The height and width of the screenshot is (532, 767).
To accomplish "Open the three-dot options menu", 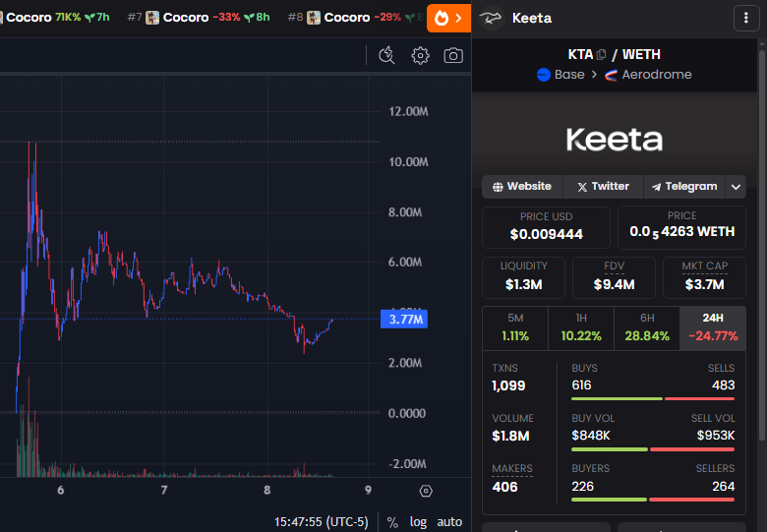I will (x=746, y=18).
